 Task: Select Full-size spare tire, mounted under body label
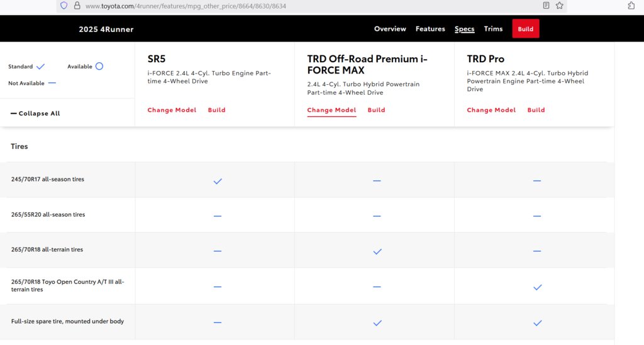point(67,321)
